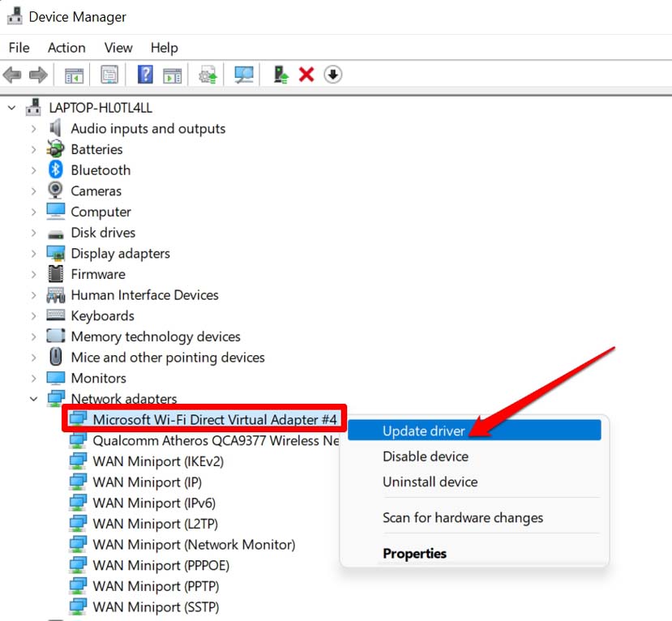Open the Properties sheet toolbar icon
Screen dimensions: 672x621
click(109, 75)
